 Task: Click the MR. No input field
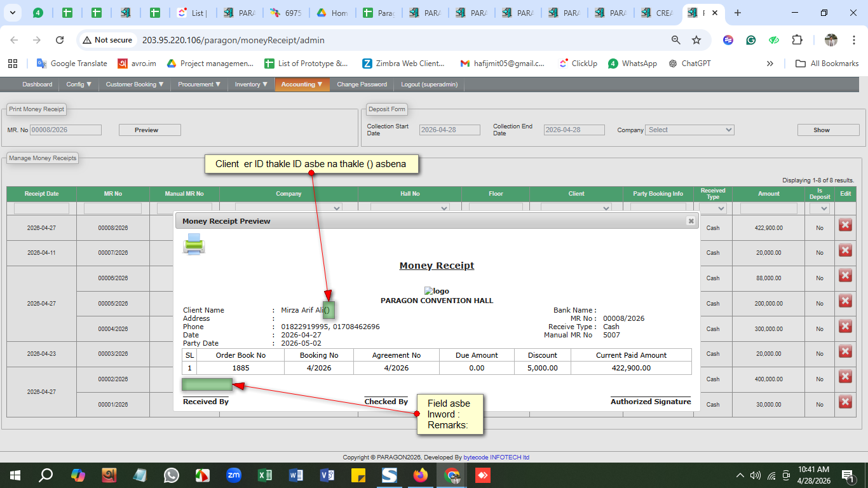(65, 130)
